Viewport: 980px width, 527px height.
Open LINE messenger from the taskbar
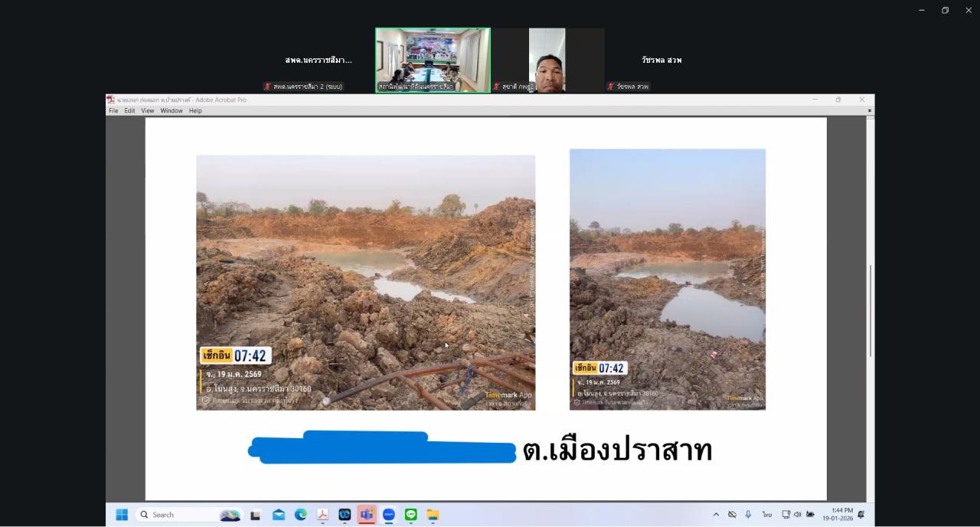click(410, 515)
